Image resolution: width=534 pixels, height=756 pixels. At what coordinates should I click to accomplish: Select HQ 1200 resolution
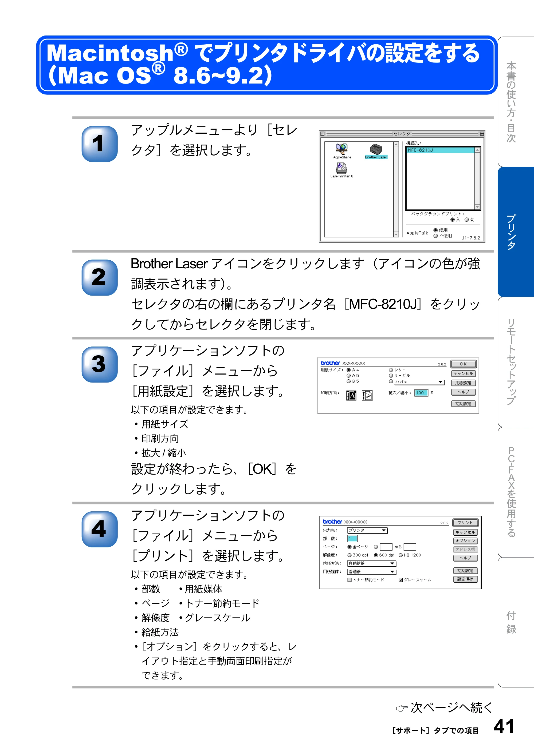click(401, 555)
